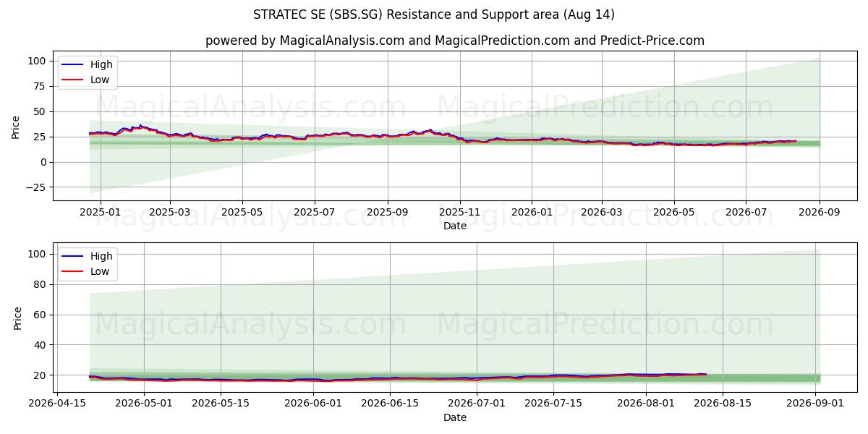Click the '2026-05-01' tick label
The image size is (868, 434).
(x=144, y=404)
